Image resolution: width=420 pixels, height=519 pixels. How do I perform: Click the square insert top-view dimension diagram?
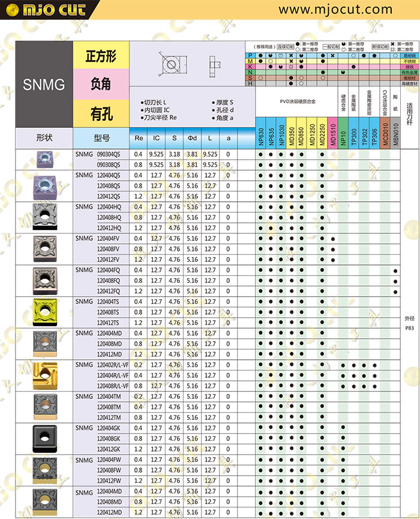tap(173, 64)
